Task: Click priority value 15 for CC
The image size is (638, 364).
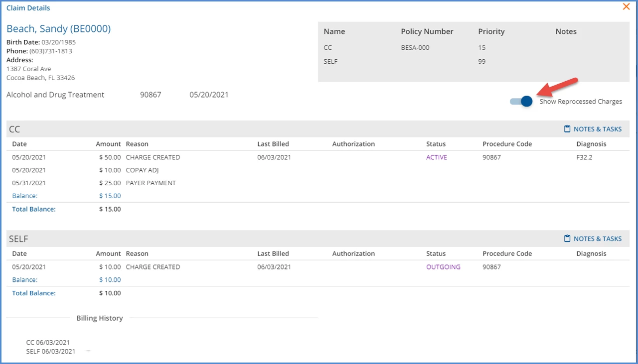Action: click(x=481, y=48)
